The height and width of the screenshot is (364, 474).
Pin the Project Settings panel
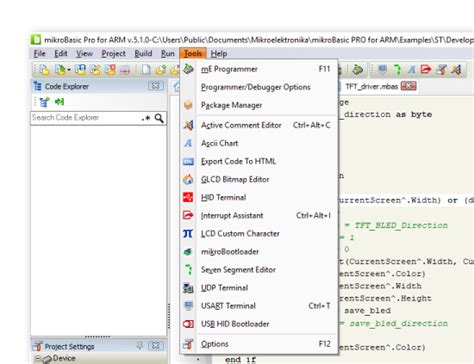pos(140,346)
